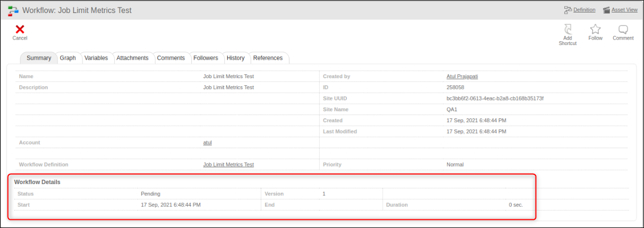This screenshot has height=228, width=644.
Task: Click the Add Shortcut icon
Action: (568, 29)
